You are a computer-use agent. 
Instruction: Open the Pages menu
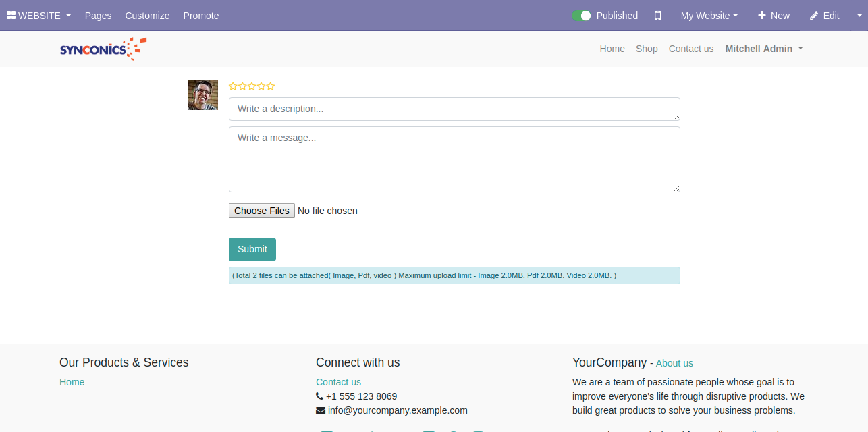pyautogui.click(x=98, y=16)
